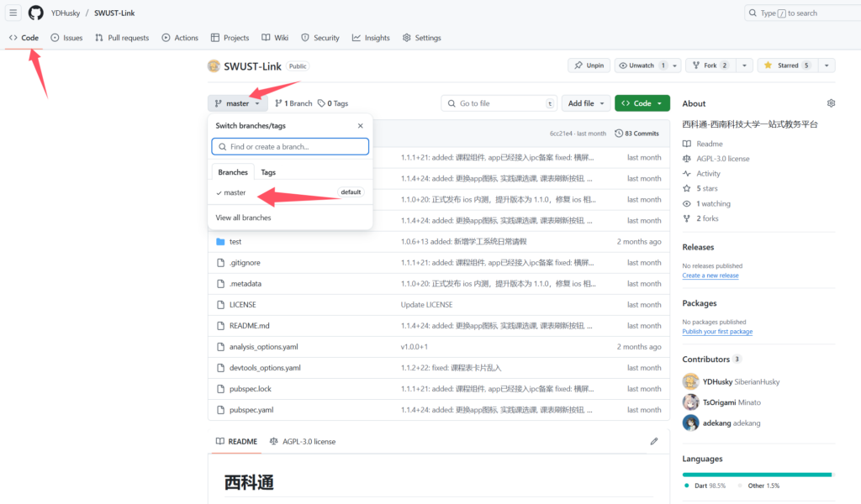Open the Add file dropdown
The height and width of the screenshot is (504, 861).
(x=586, y=103)
